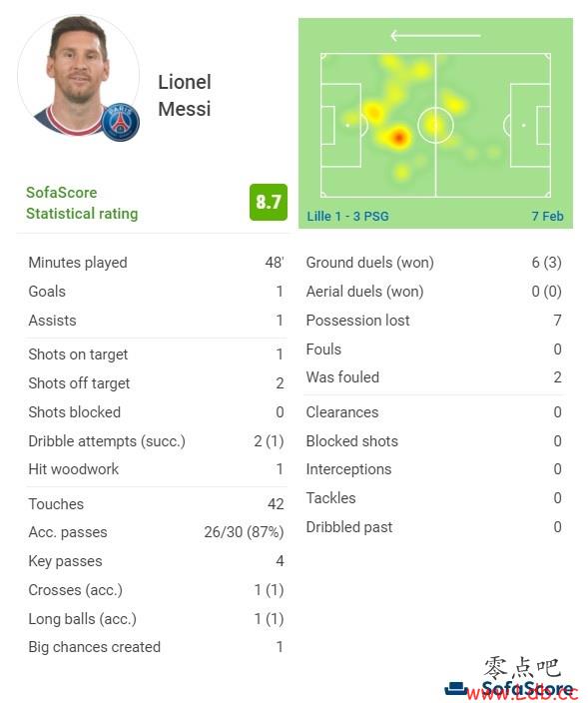Select the Lionel Messi player name
Screen dimensions: 588x703
(185, 96)
